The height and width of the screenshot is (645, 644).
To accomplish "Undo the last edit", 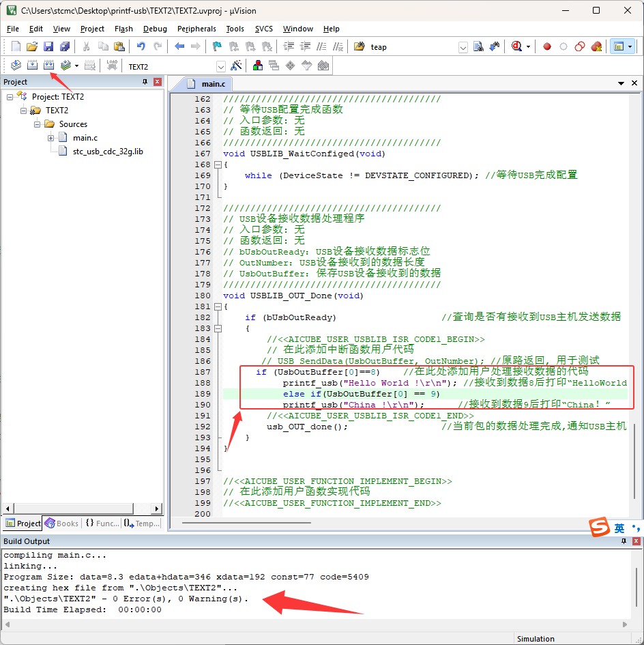I will [x=141, y=46].
